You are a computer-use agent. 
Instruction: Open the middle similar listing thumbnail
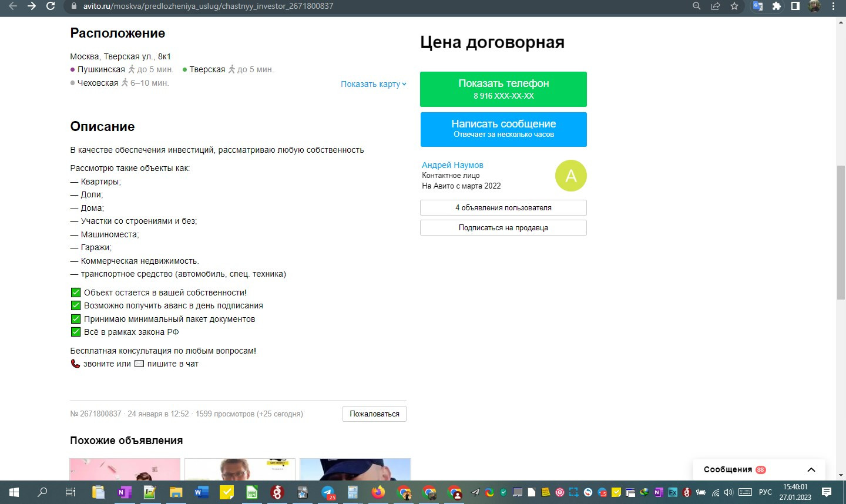[240, 469]
